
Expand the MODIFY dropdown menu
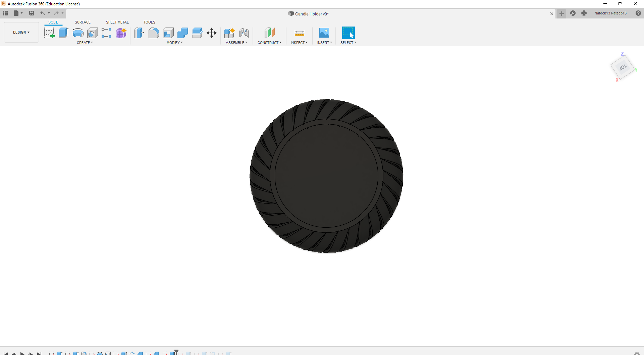click(174, 43)
